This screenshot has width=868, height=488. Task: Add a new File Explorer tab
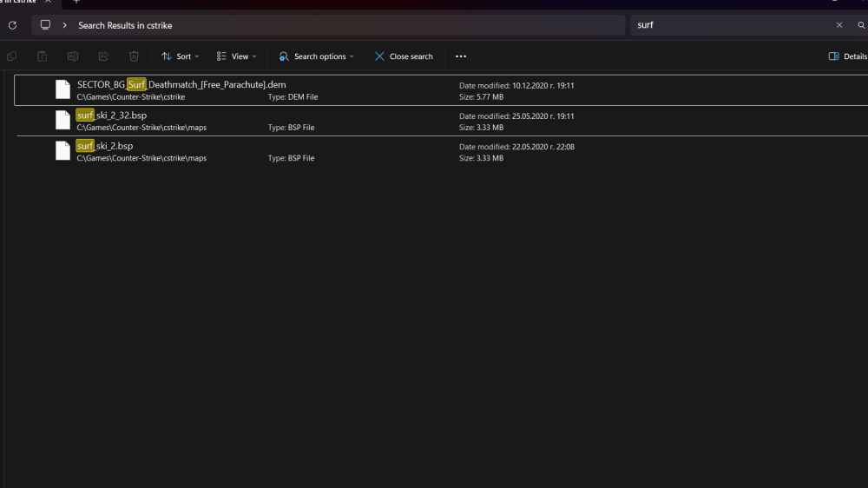76,2
